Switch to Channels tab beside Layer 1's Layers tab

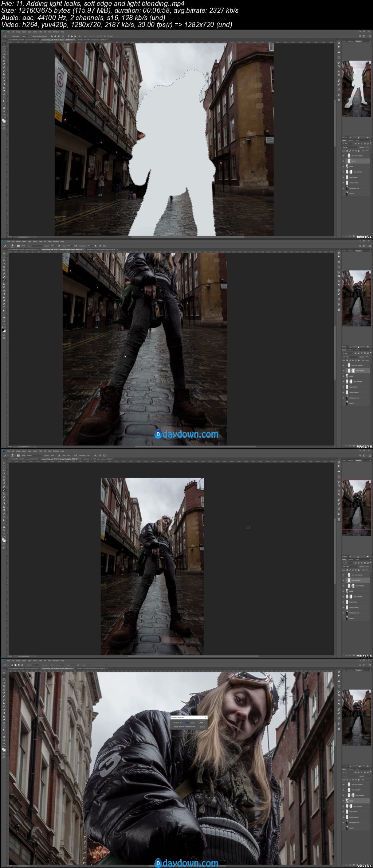(351, 140)
